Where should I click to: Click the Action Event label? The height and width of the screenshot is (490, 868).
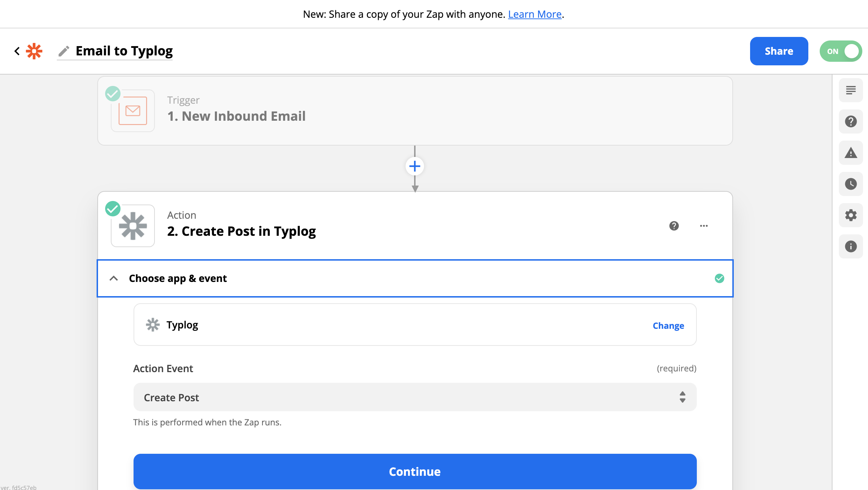coord(163,369)
